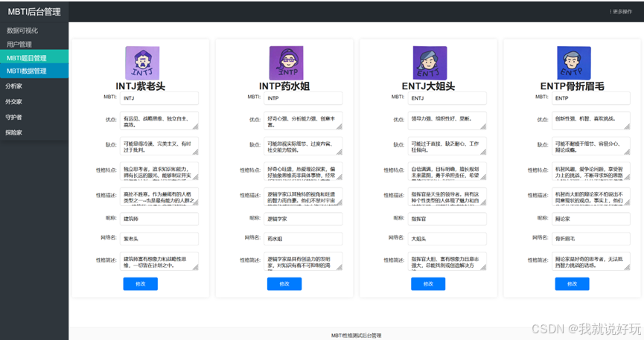Select 探险家 submenu item
The width and height of the screenshot is (644, 340).
pyautogui.click(x=14, y=132)
